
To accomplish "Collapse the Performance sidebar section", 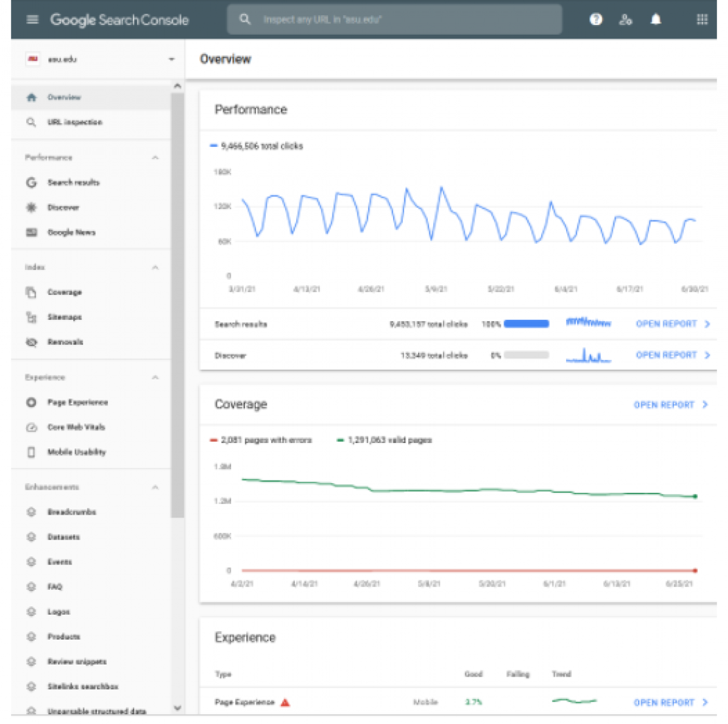I will click(x=155, y=157).
